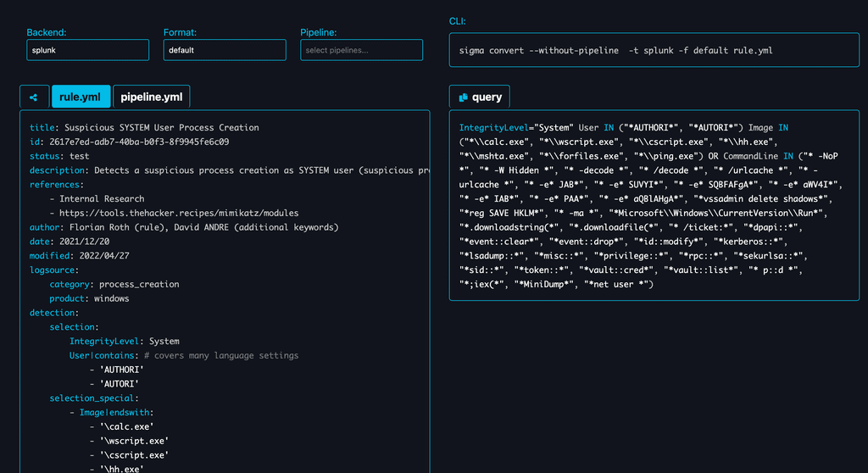Screen dimensions: 868x473
Task: Click the User|contains line
Action: [184, 355]
